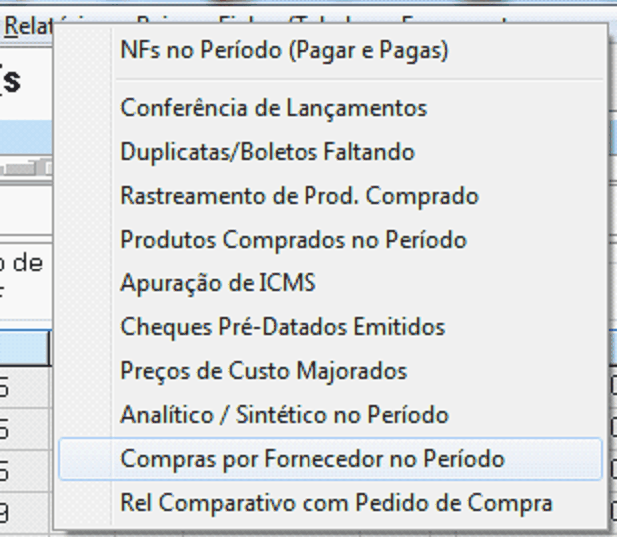This screenshot has width=618, height=538.
Task: Open Analítico / Sintético no Período
Action: 284,415
